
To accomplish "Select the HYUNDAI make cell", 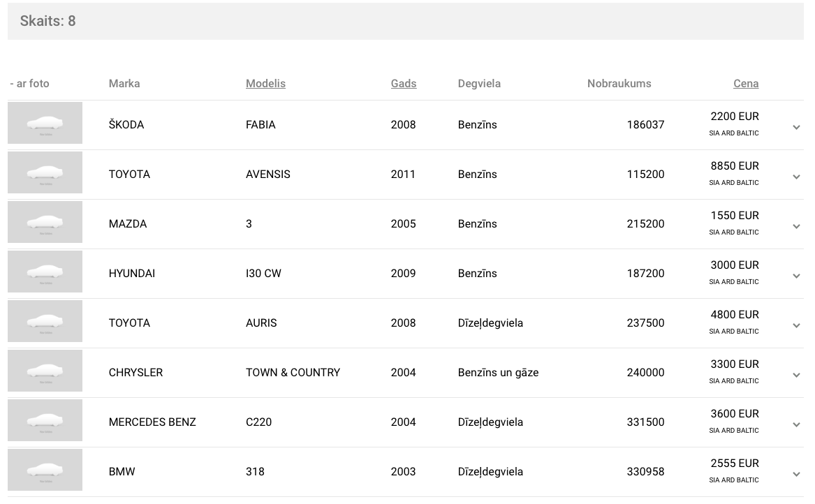I will click(x=132, y=274).
